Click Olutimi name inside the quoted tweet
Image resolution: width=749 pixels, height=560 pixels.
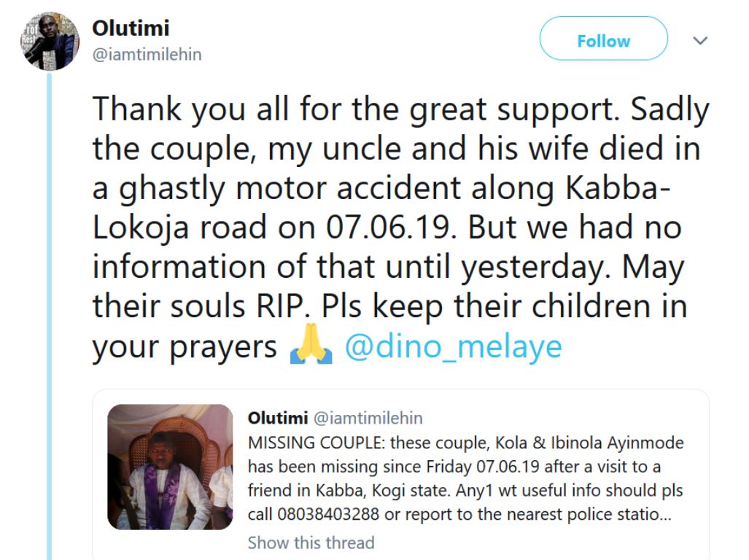pyautogui.click(x=277, y=419)
